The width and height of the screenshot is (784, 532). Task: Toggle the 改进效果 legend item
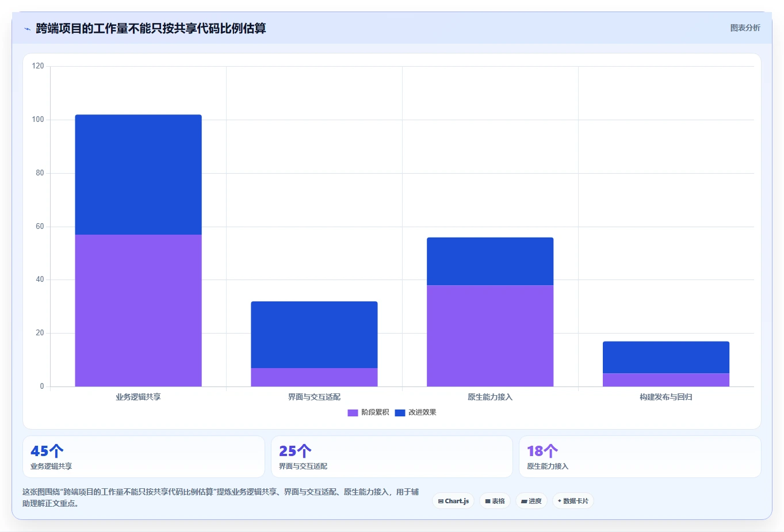(x=415, y=412)
